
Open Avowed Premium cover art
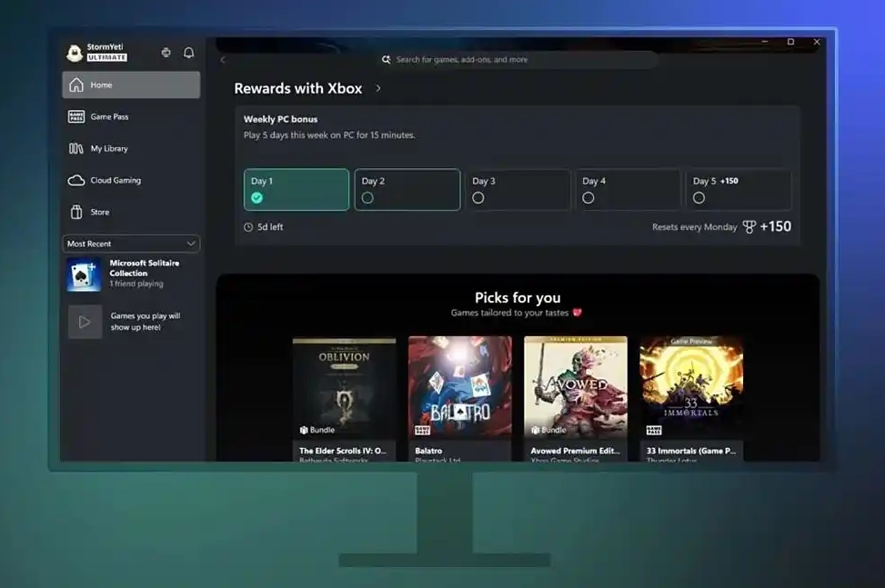pyautogui.click(x=576, y=387)
